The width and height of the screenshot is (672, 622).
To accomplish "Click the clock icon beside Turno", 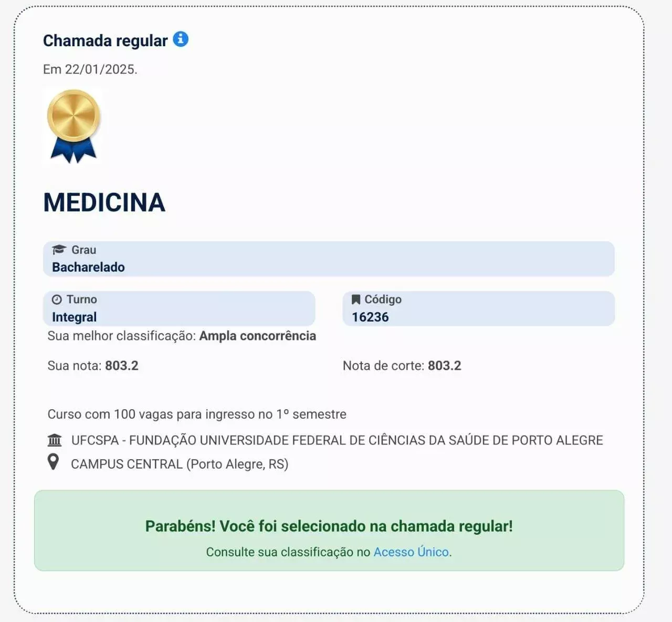I will tap(57, 299).
